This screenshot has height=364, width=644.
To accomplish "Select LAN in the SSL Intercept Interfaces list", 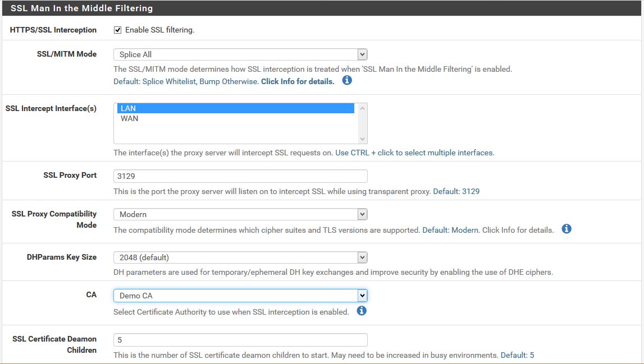I will 168,108.
